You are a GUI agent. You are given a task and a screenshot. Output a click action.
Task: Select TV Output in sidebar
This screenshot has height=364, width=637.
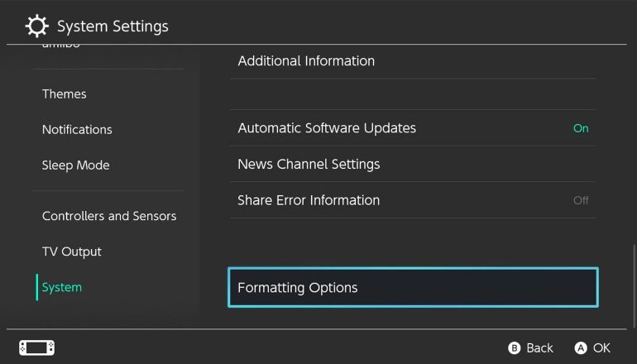72,251
